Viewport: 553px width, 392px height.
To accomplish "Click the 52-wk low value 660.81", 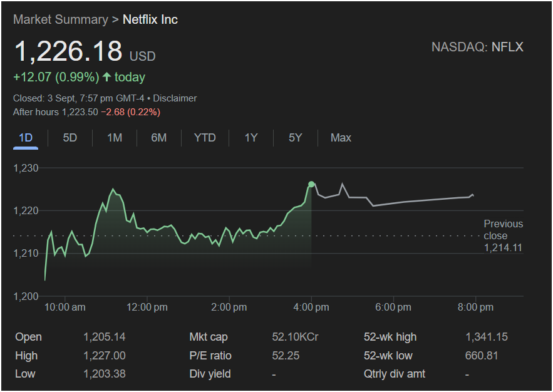I will click(x=482, y=356).
